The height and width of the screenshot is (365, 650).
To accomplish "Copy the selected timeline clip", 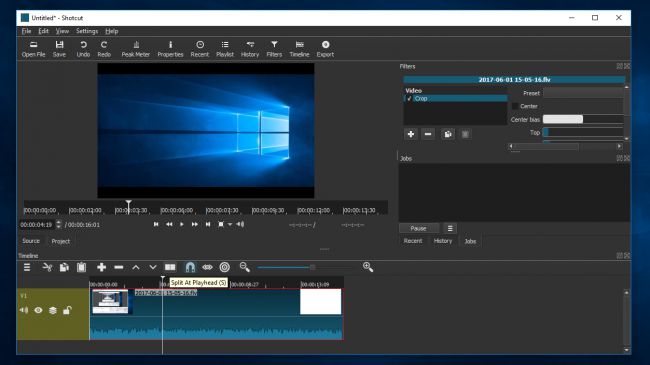I will [64, 268].
